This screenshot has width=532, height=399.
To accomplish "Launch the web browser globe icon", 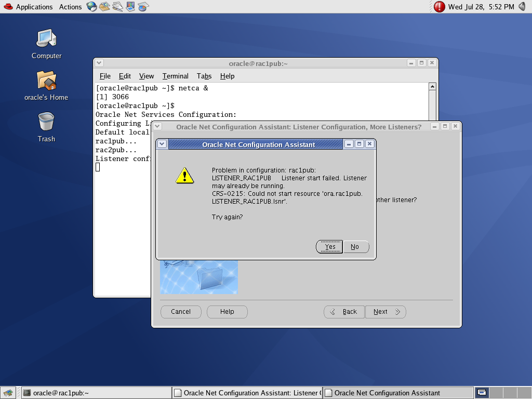I will 91,7.
